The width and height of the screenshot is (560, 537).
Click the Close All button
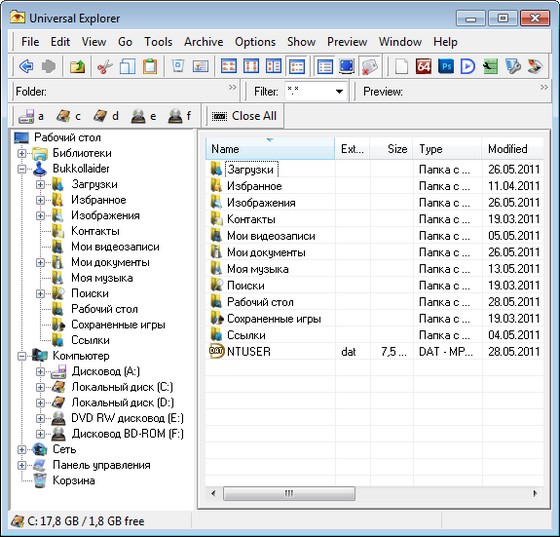pos(245,116)
